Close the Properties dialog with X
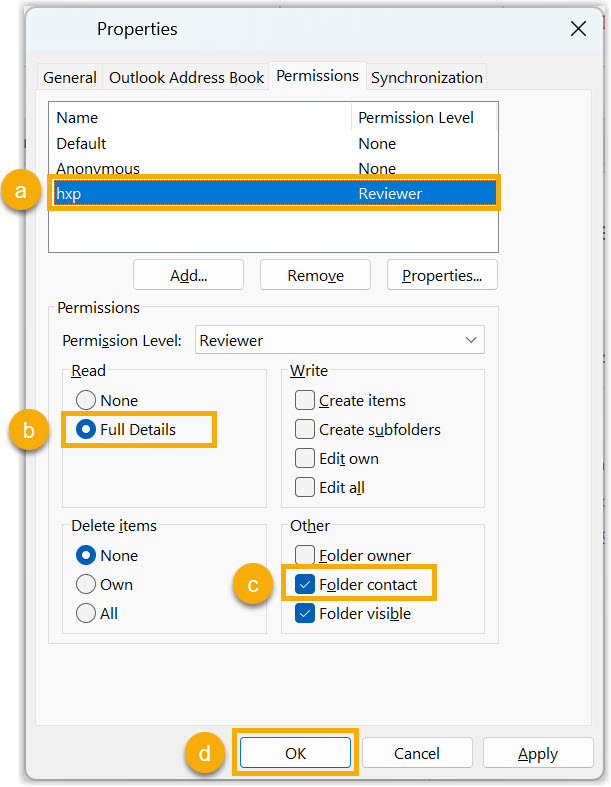The width and height of the screenshot is (611, 787). (x=578, y=29)
